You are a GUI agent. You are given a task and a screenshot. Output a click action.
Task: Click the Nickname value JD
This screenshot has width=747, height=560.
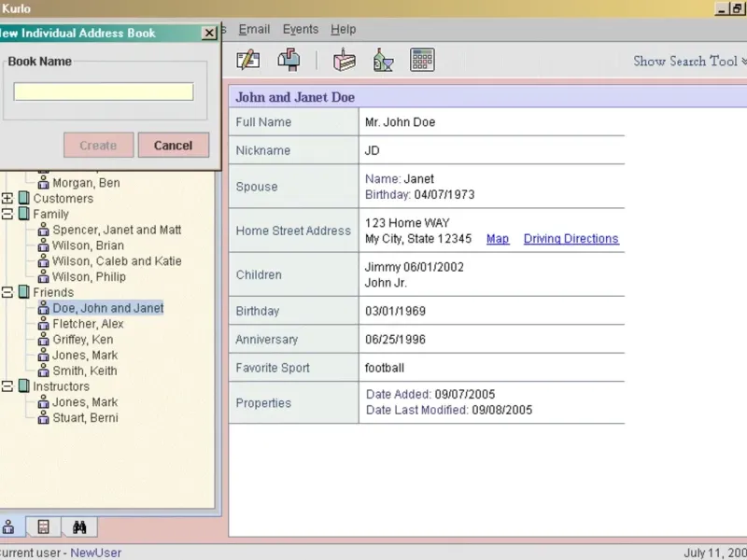372,150
